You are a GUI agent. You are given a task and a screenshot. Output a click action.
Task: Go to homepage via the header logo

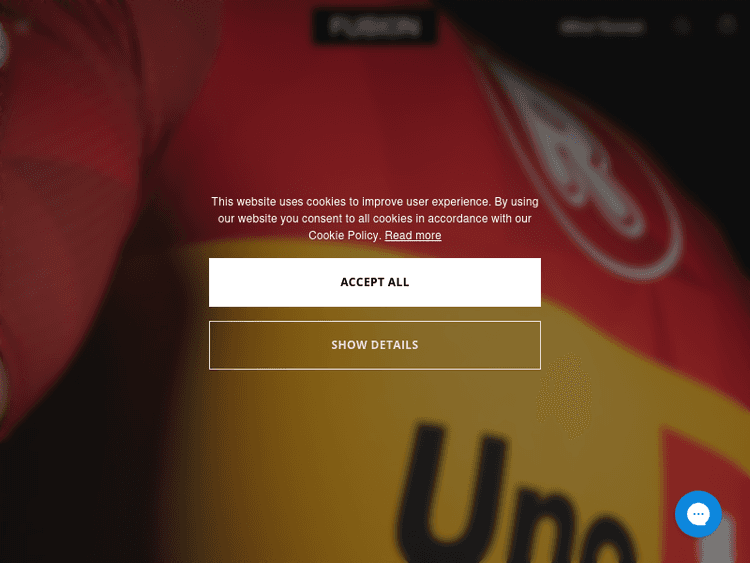[x=375, y=26]
